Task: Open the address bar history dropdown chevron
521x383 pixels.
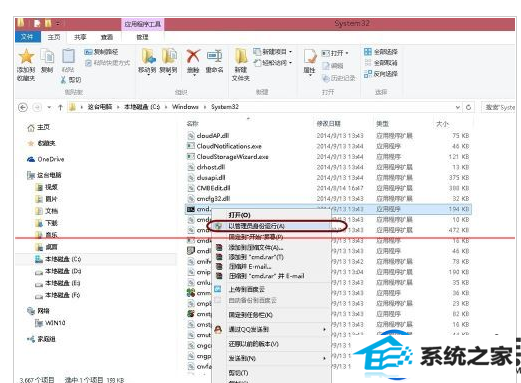Action: (458, 107)
